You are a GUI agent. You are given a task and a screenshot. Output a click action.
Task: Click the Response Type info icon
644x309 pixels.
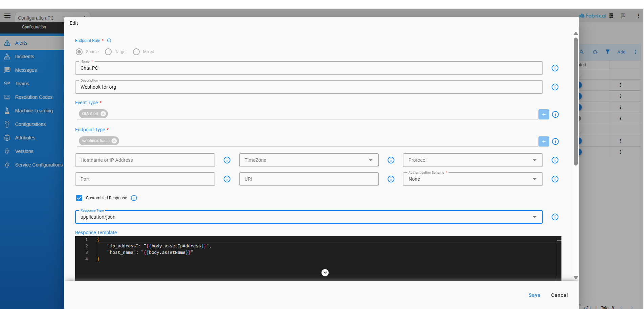point(555,217)
